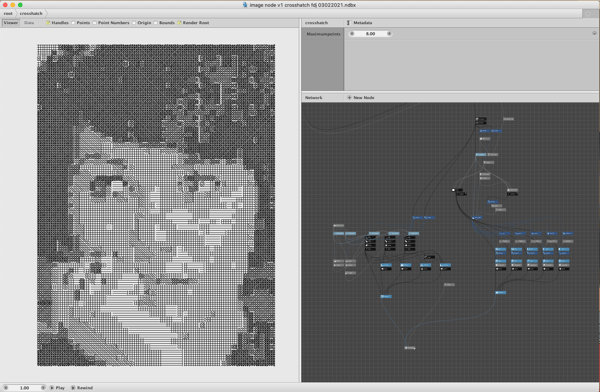Screen dimensions: 600x392
Task: Click the button at top-right of address bar
Action: [588, 13]
